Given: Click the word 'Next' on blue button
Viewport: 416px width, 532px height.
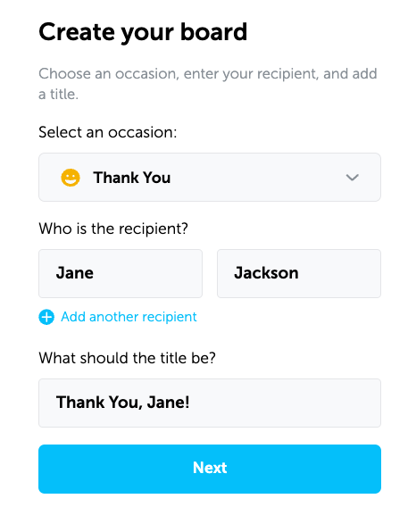Looking at the screenshot, I should [210, 468].
